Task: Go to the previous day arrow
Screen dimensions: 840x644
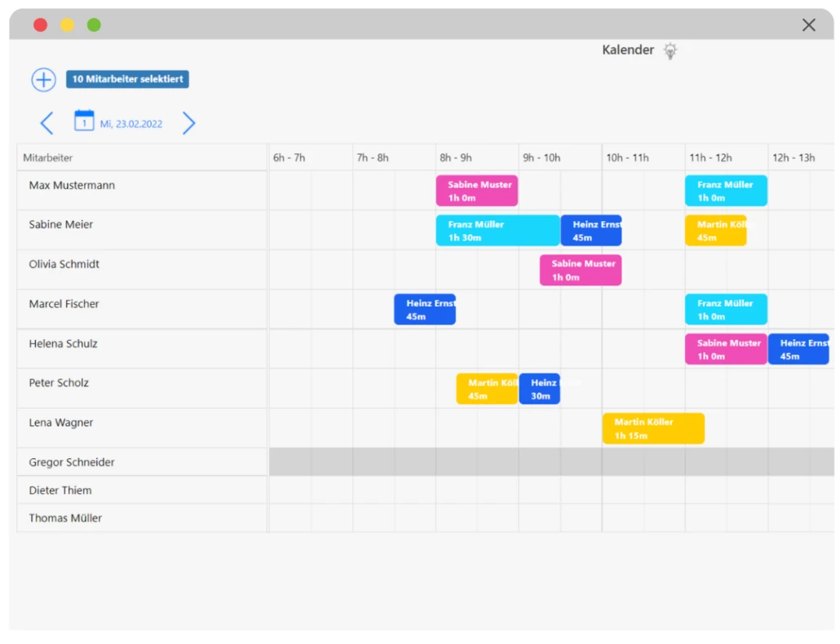Action: pos(46,123)
